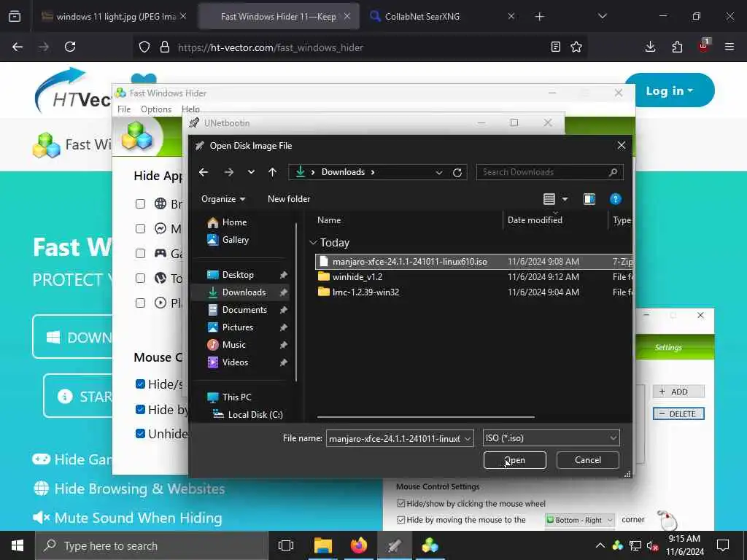Go up one folder level in dialog

pyautogui.click(x=273, y=172)
